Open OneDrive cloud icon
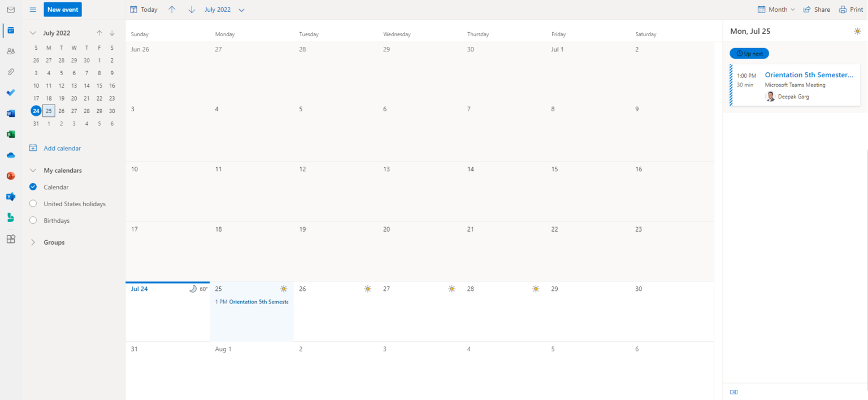The height and width of the screenshot is (400, 868). [11, 155]
